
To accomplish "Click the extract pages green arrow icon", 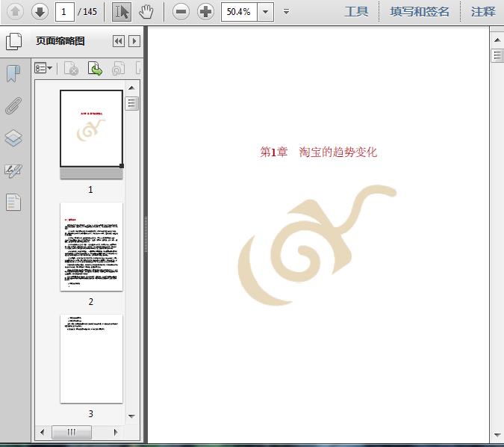I will point(95,68).
